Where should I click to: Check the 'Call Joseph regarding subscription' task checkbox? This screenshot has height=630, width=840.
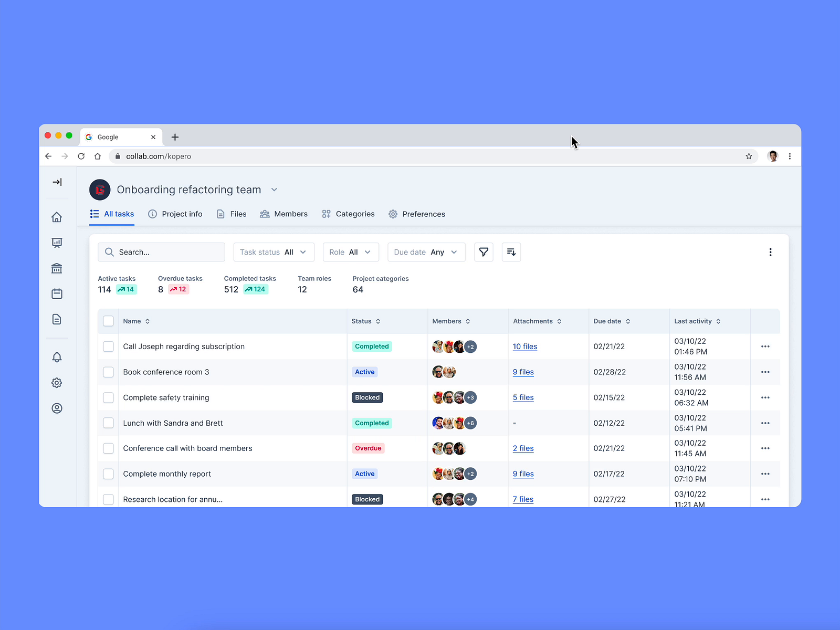tap(108, 346)
